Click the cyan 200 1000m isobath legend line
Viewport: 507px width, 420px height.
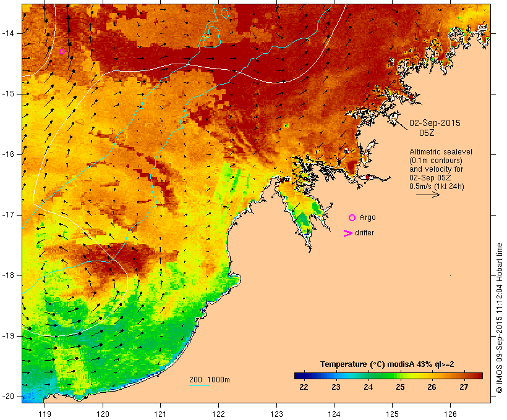(200, 385)
